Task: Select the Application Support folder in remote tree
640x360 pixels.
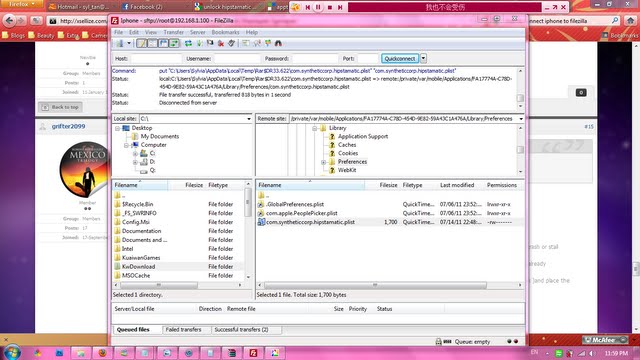Action: click(x=363, y=136)
